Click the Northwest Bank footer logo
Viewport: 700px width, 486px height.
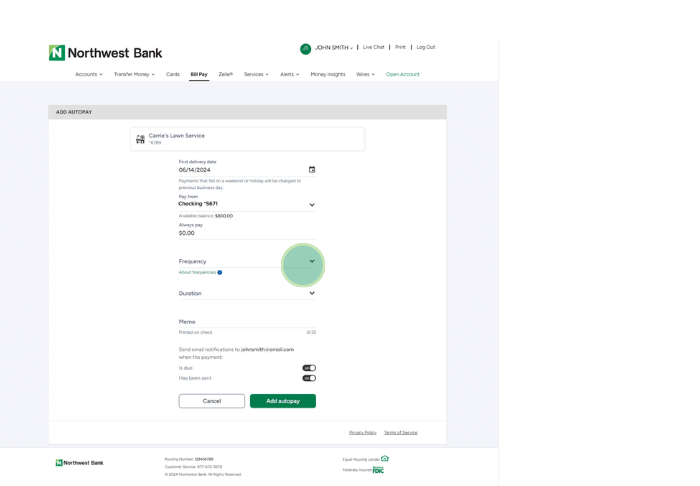[80, 463]
